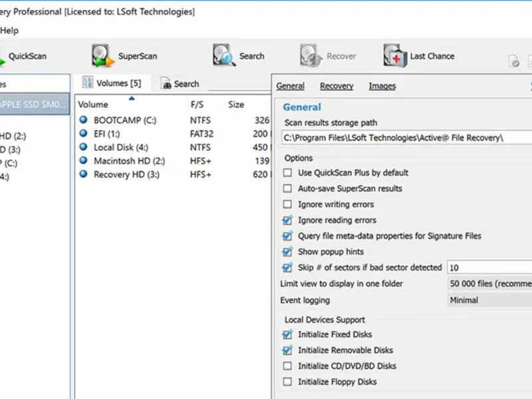Select the BOOTCAMP (C:) volume bullet icon
This screenshot has width=532, height=399.
coord(84,120)
